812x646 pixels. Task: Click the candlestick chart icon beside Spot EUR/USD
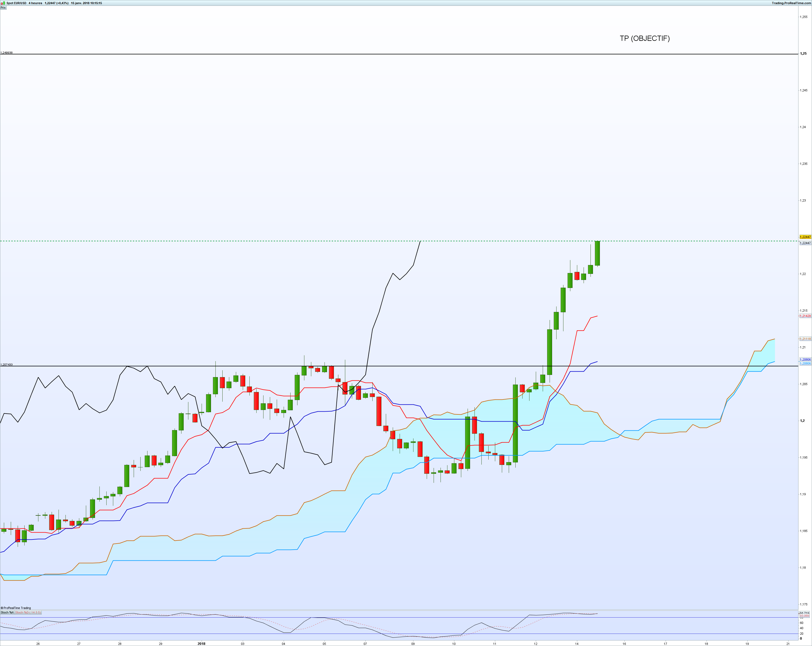coord(3,3)
